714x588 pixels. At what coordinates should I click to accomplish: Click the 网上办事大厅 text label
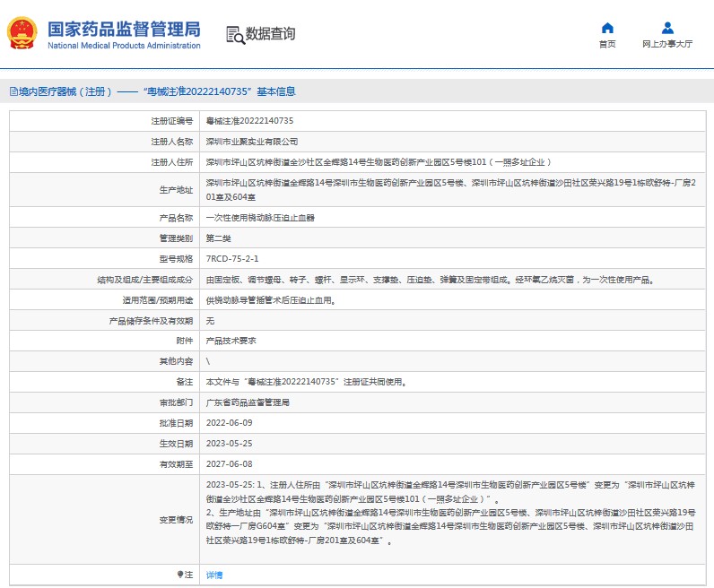pos(667,44)
